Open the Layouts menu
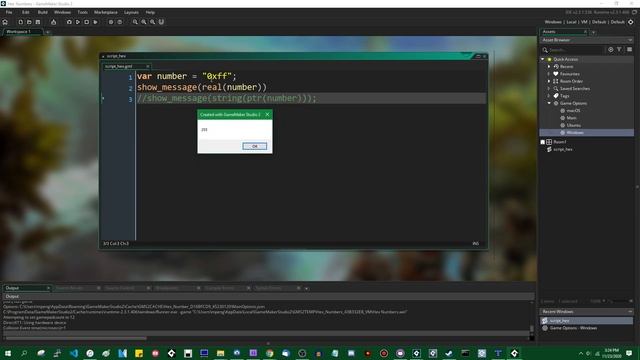 (x=131, y=12)
